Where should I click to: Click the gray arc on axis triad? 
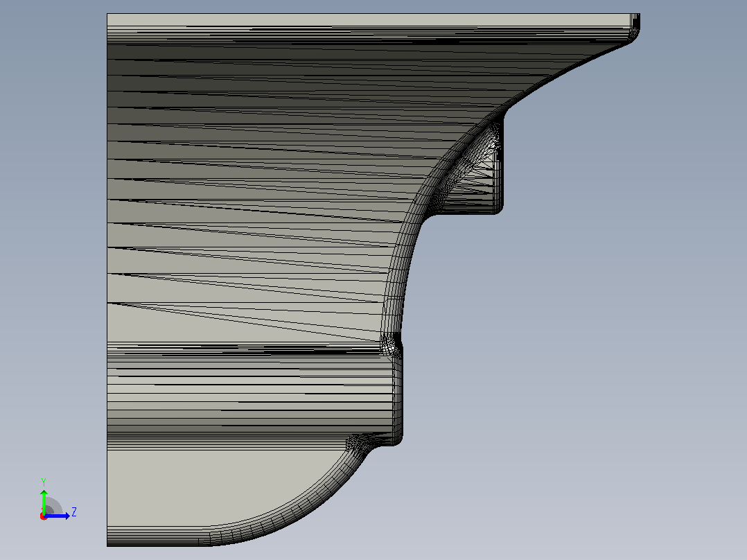[x=53, y=506]
